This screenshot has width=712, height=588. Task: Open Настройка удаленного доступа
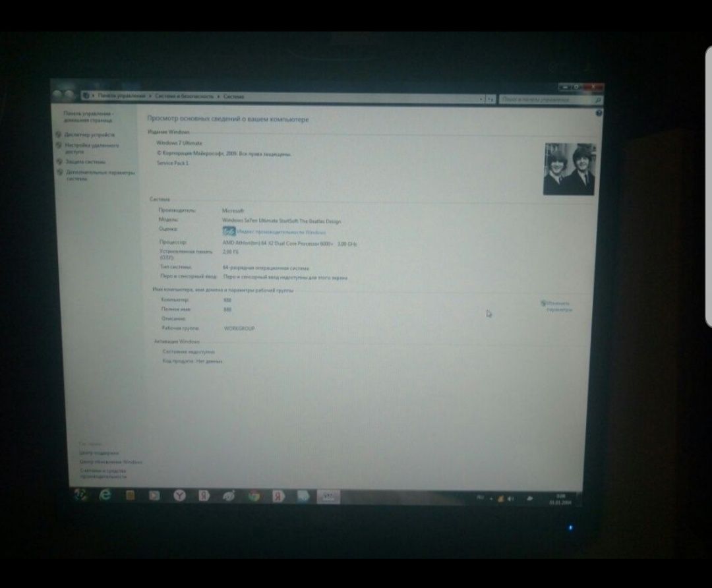(x=92, y=148)
